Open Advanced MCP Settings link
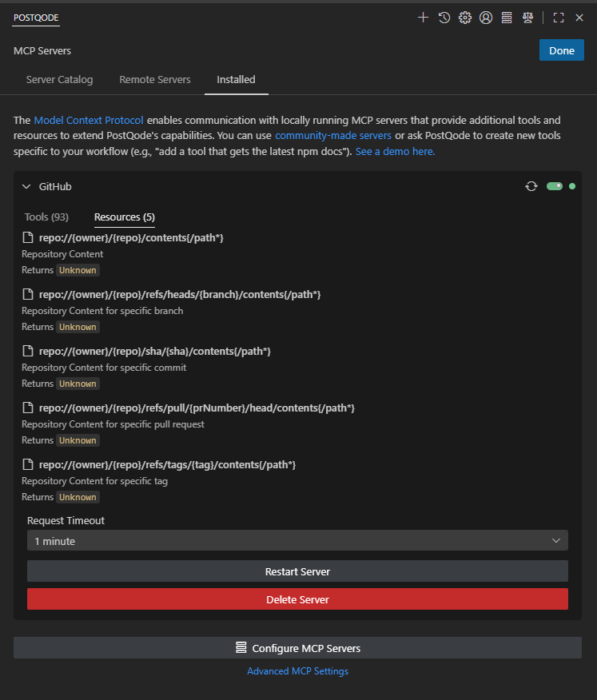The width and height of the screenshot is (597, 700). coord(297,671)
